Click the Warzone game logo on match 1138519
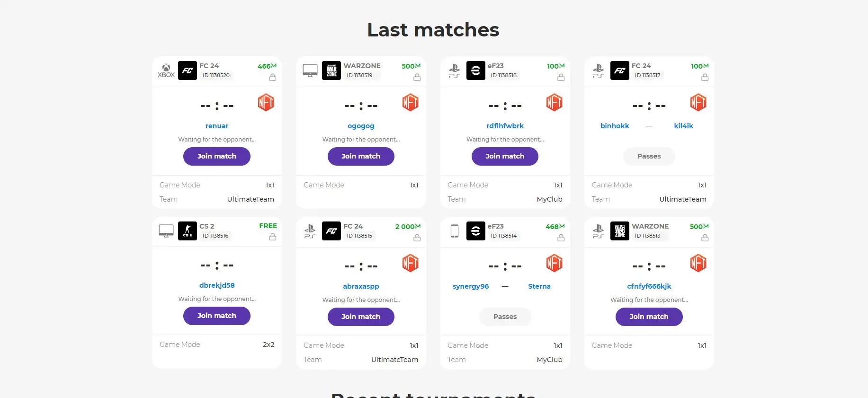Screen dimensions: 868x398 (x=331, y=71)
